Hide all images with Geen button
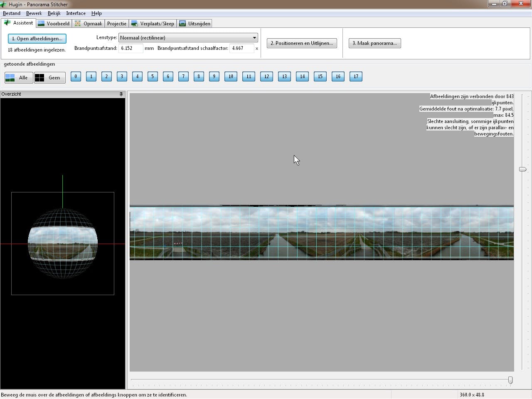 (x=50, y=78)
